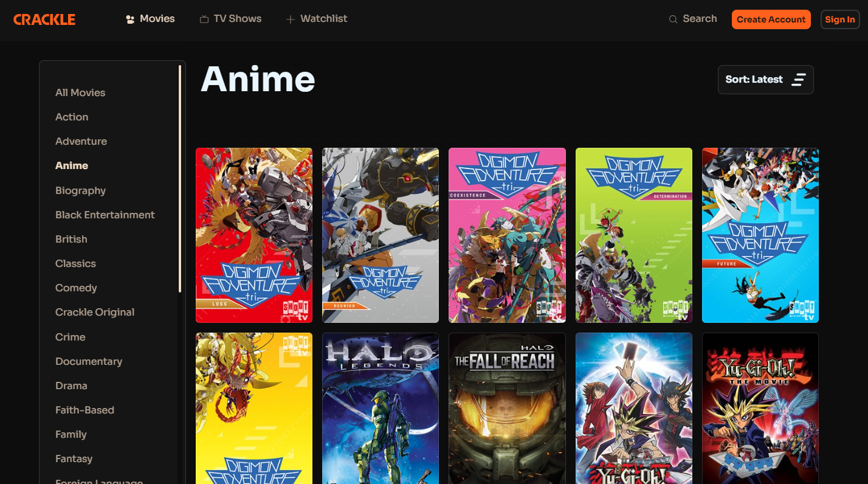The height and width of the screenshot is (484, 868).
Task: Open Yu-Gi-Oh! The Movie poster
Action: point(760,408)
